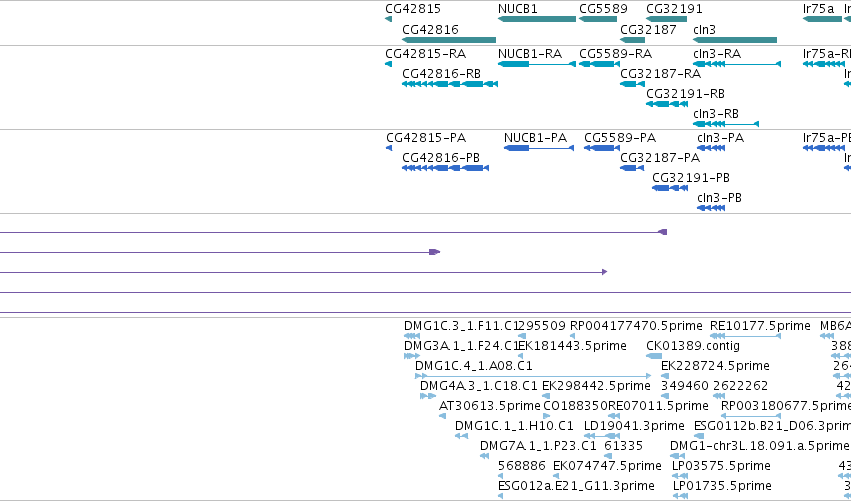Select the EK298442.5prime EST label
Viewport: 851px width, 501px height.
coord(596,386)
